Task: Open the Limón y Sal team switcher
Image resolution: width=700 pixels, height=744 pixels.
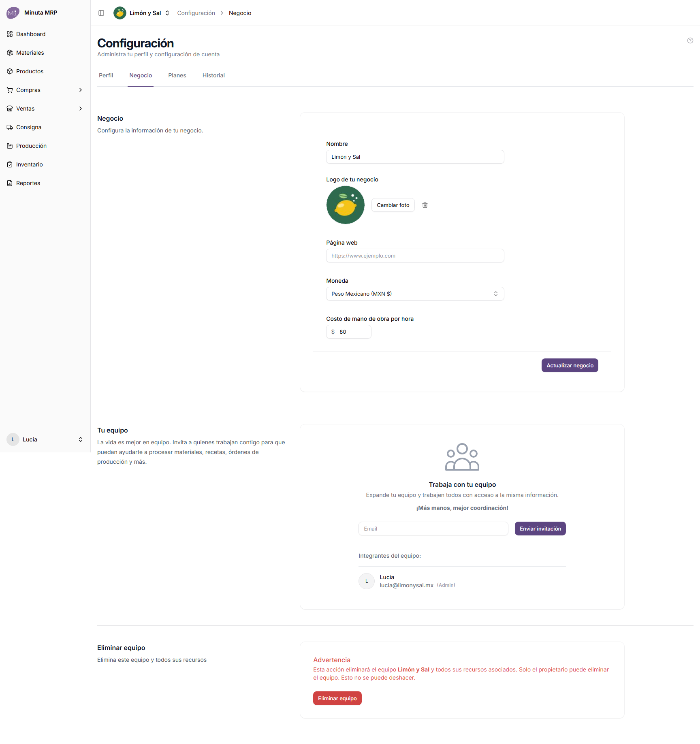Action: click(x=142, y=13)
